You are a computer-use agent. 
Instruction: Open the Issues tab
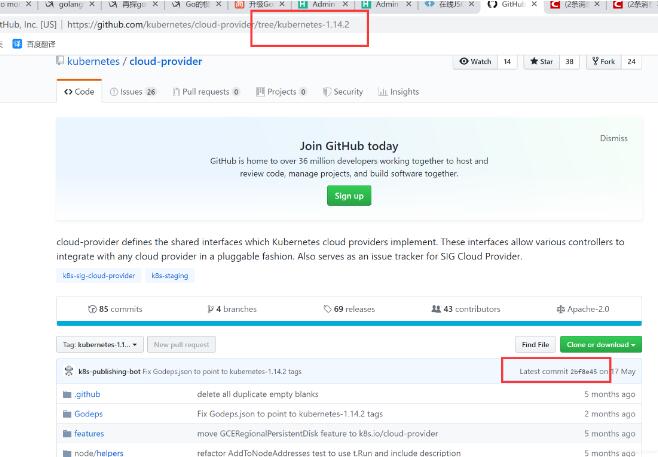pos(133,91)
